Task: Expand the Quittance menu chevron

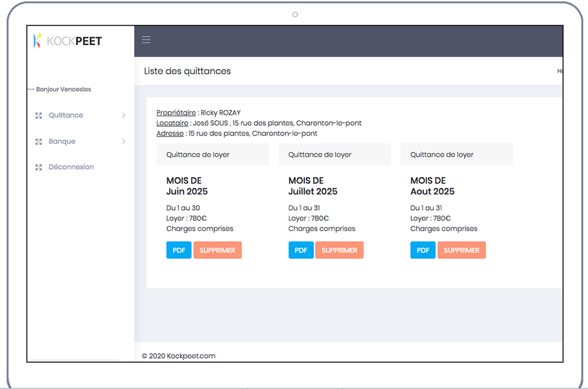Action: [x=124, y=115]
